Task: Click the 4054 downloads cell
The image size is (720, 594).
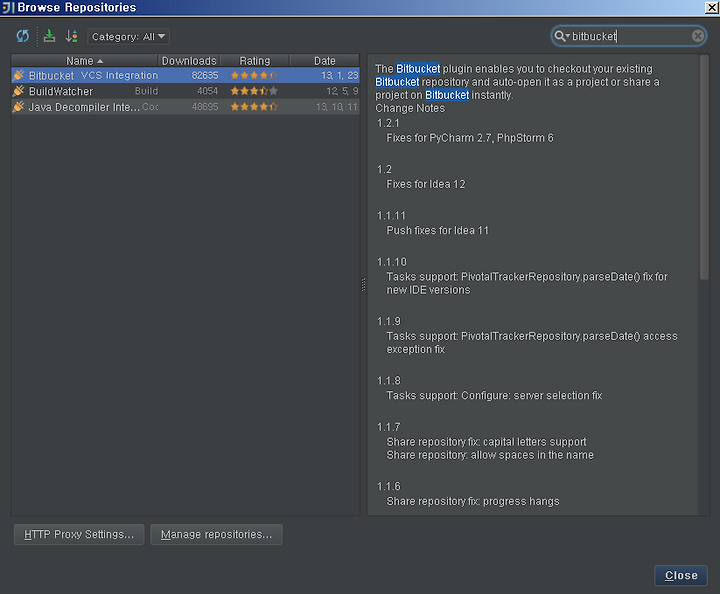Action: coord(208,91)
